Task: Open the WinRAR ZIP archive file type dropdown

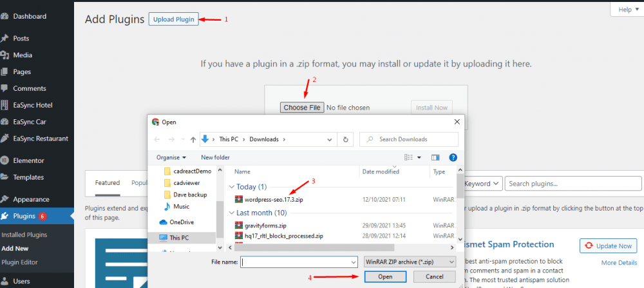Action: pyautogui.click(x=410, y=262)
